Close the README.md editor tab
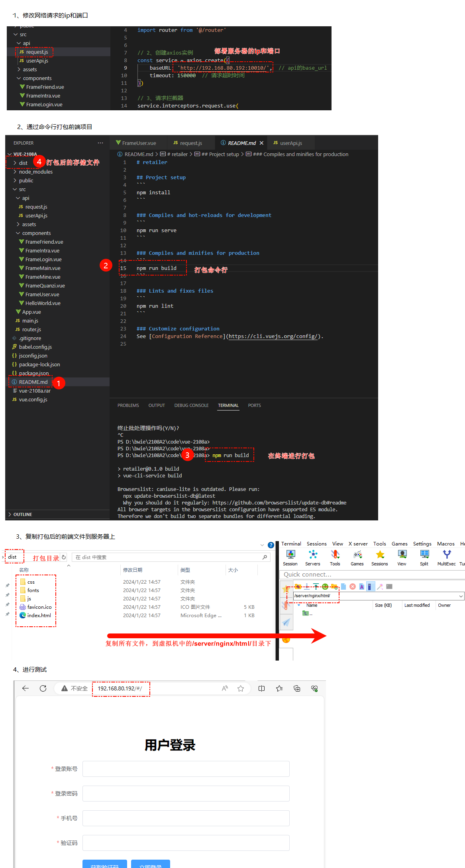465x868 pixels. [261, 143]
